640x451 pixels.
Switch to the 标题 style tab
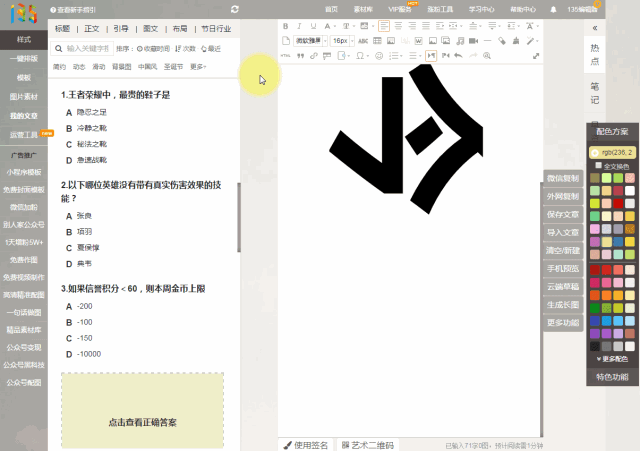[x=63, y=29]
